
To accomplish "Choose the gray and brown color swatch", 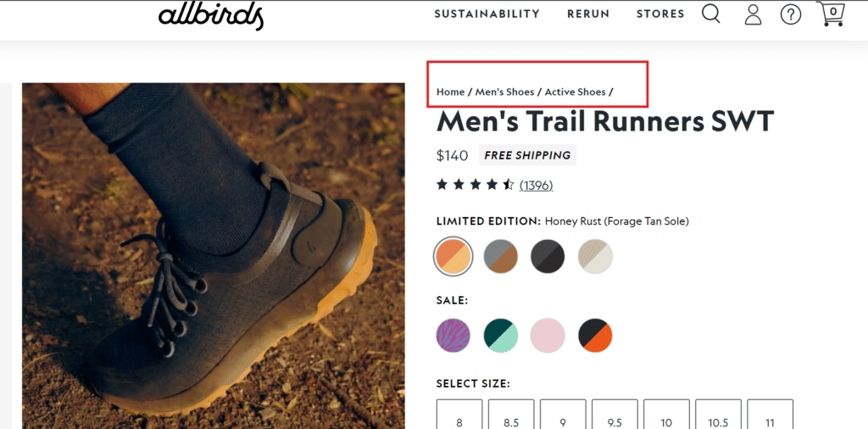I will pyautogui.click(x=500, y=256).
